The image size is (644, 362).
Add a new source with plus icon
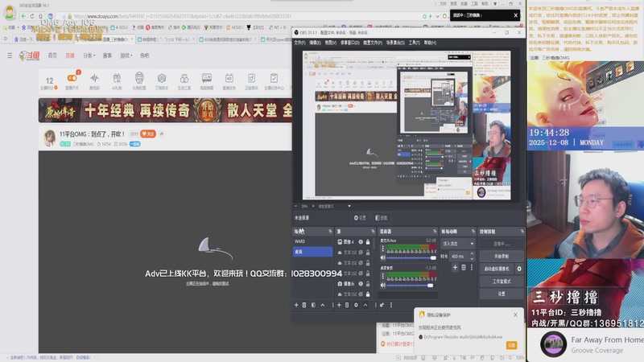point(339,305)
